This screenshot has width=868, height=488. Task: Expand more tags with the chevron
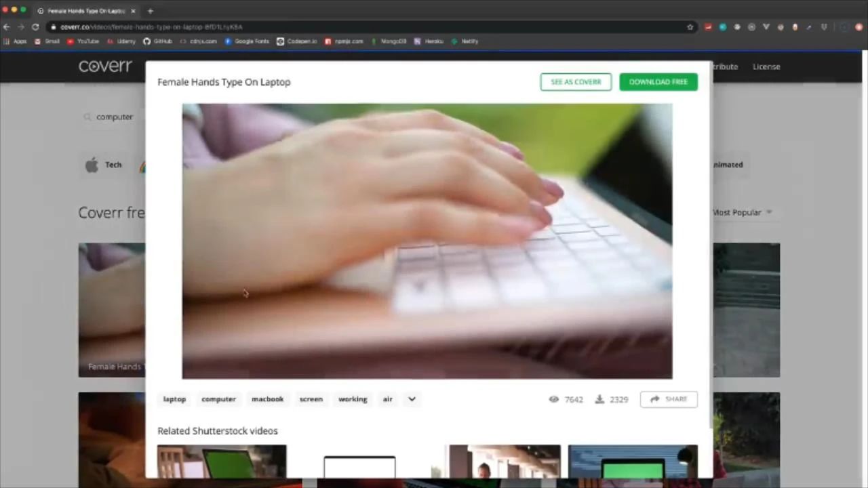tap(412, 399)
